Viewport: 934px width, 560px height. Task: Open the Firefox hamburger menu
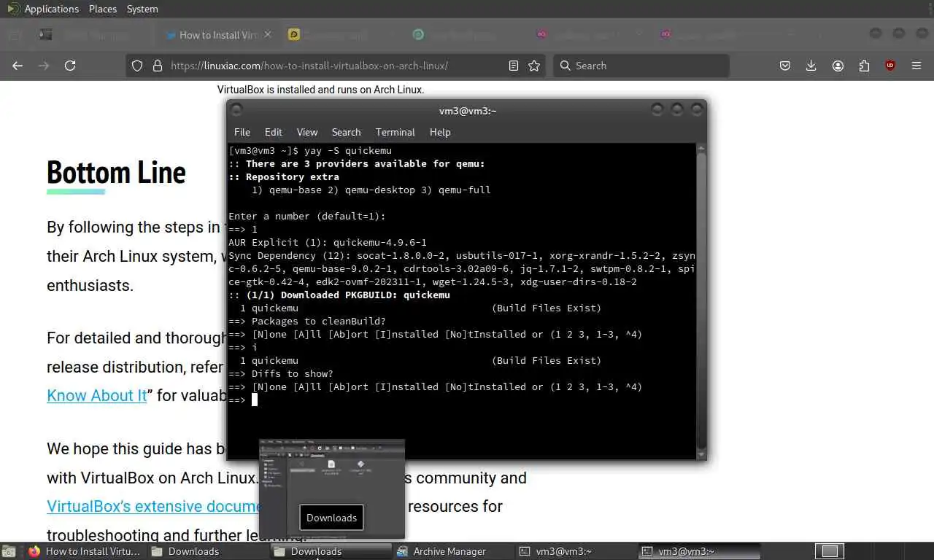(x=916, y=66)
